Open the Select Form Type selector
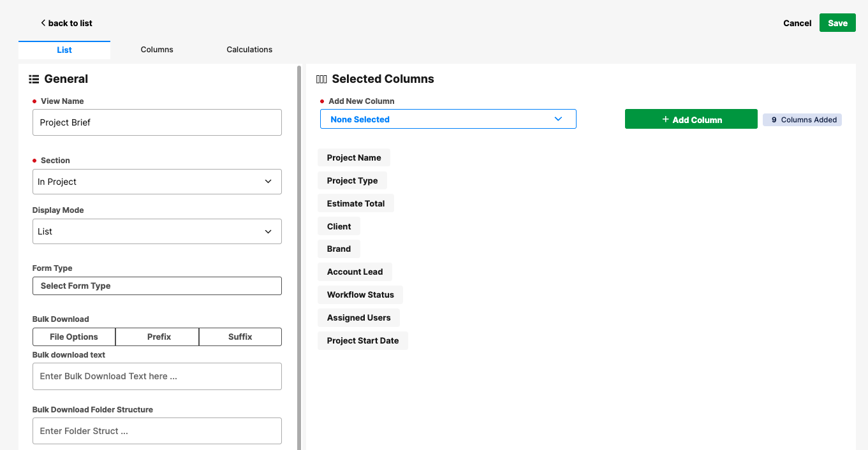The height and width of the screenshot is (450, 868). (x=157, y=286)
